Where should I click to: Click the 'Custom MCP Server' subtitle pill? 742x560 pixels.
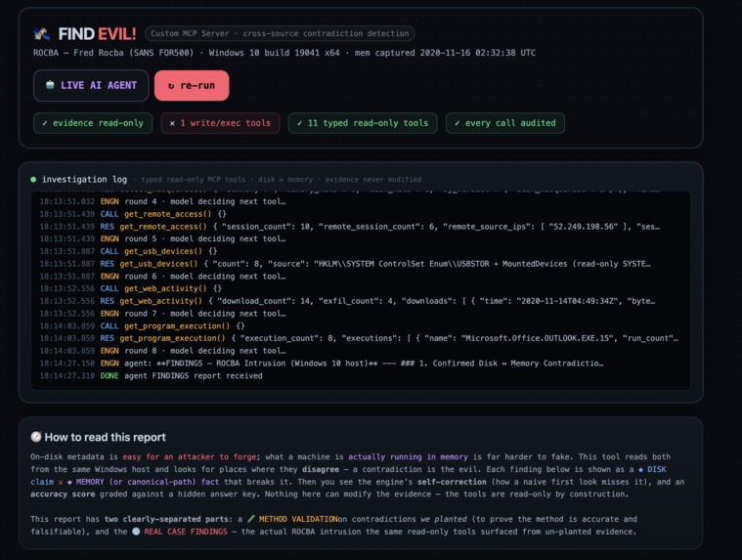[x=280, y=33]
